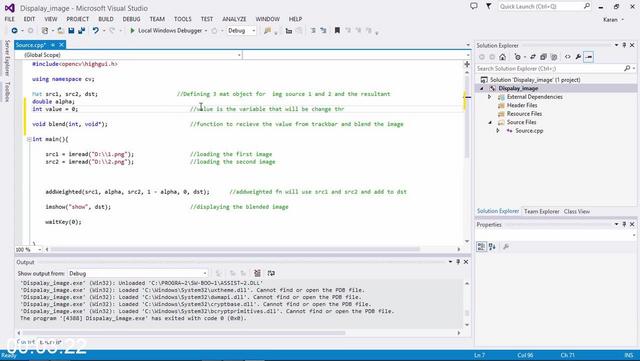The width and height of the screenshot is (640, 361).
Task: Click the Feedback speech bubble icon in the title bar
Action: point(473,6)
